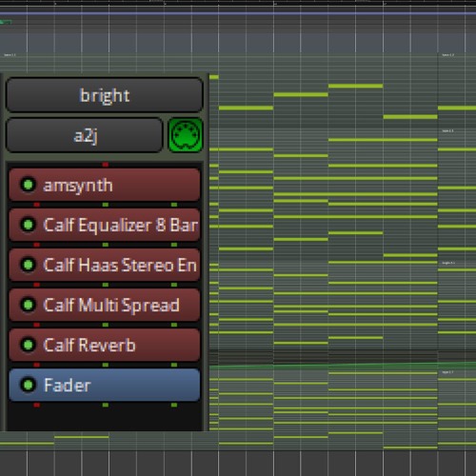Select the Calf Multi Spread processor
476x476 pixels.
[x=105, y=305]
